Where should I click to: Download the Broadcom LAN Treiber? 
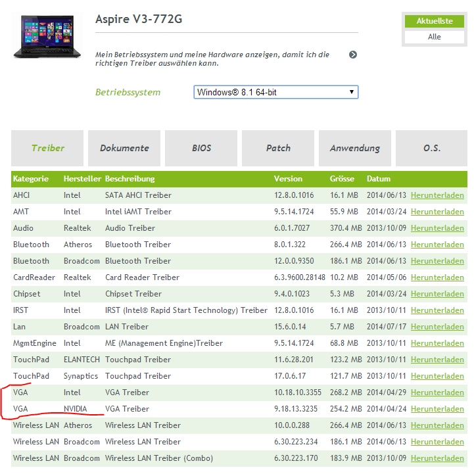(x=437, y=327)
